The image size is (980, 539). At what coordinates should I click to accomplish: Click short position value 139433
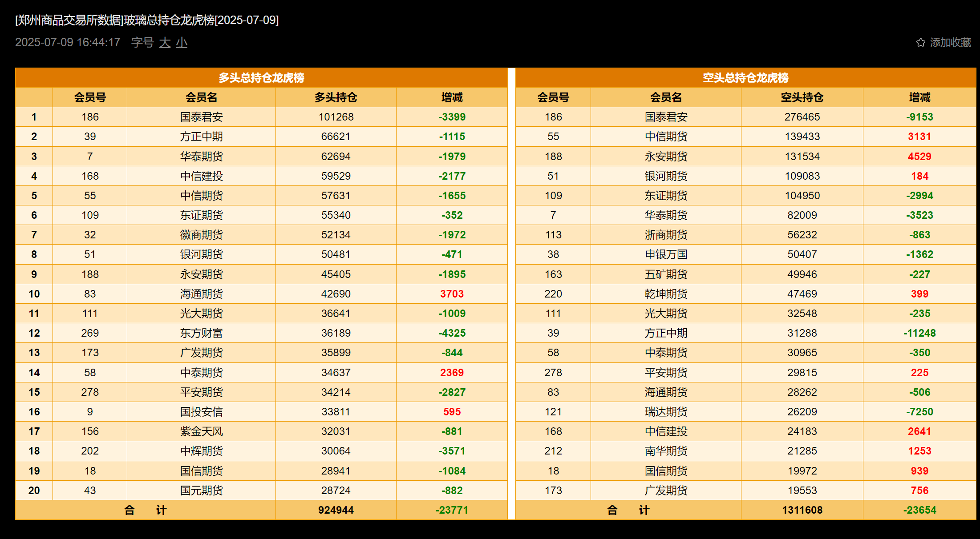(x=802, y=137)
